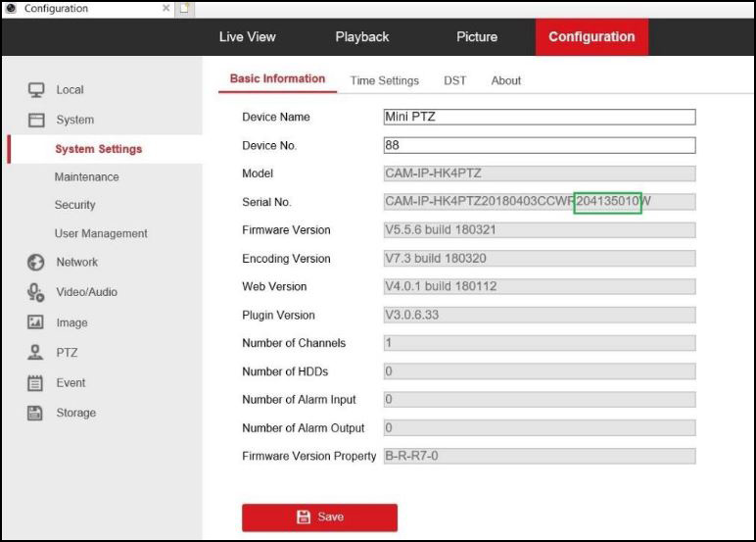Open the About tab
Viewport: 756px width, 542px height.
pyautogui.click(x=505, y=80)
